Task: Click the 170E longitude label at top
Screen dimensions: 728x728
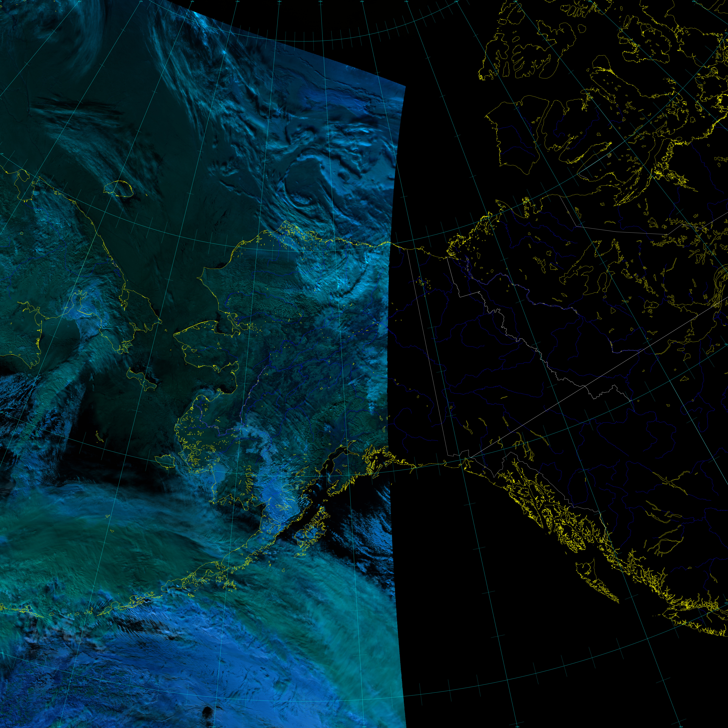Action: [141, 1]
